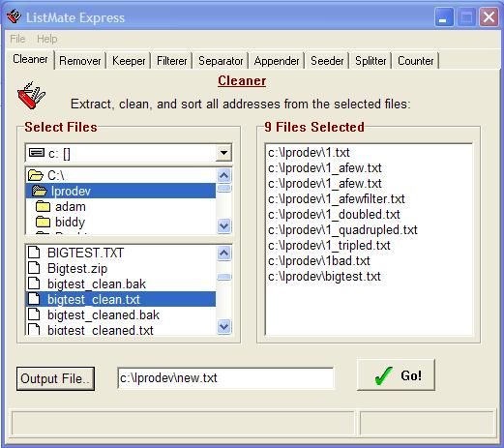504x448 pixels.
Task: Click the file list scroll-up arrow
Action: coord(224,253)
